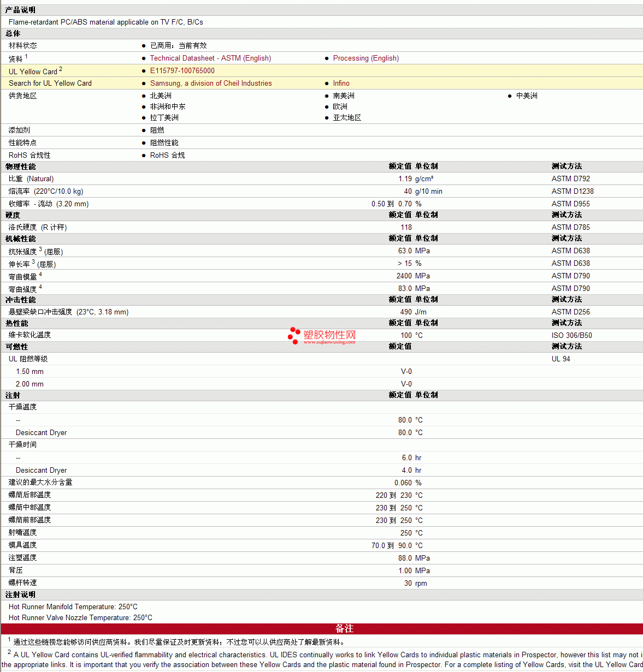The width and height of the screenshot is (643, 672).
Task: Click the Flame-retardant PC/ABS product description text
Action: click(x=106, y=22)
